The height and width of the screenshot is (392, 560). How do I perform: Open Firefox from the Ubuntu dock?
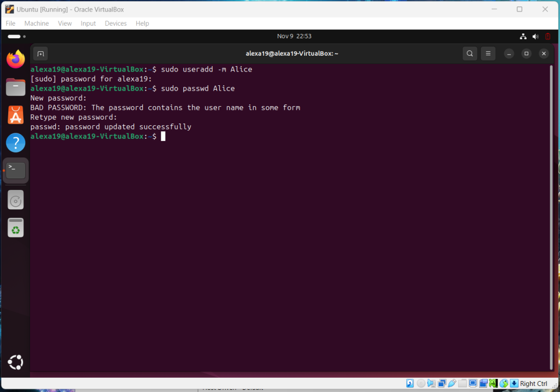click(x=15, y=59)
